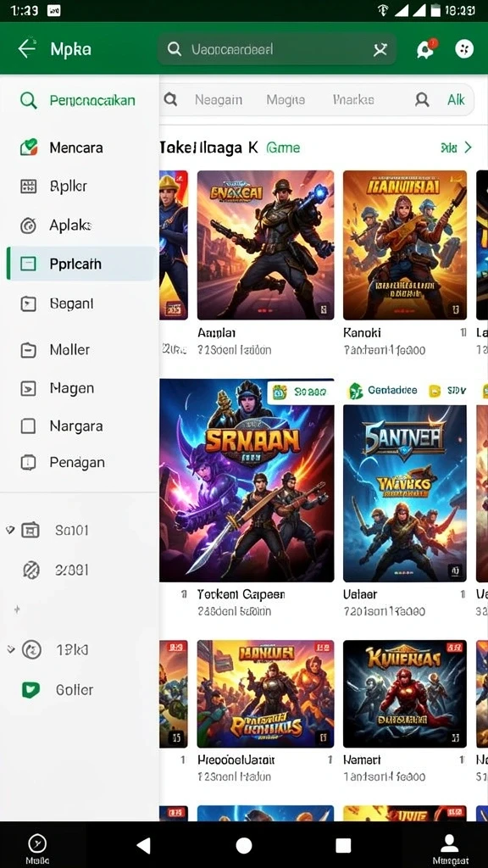The image size is (488, 868).
Task: Click the green Genladdee badge icon
Action: (355, 391)
